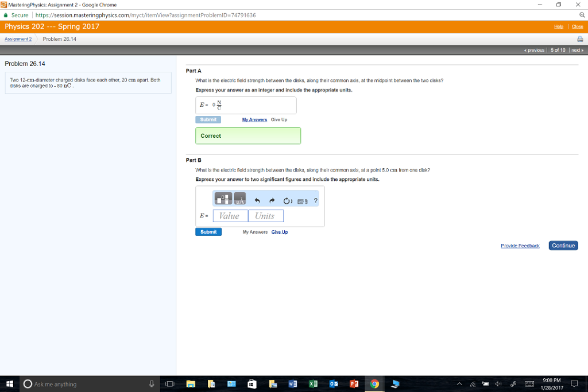Click the Part A answer box

pos(246,105)
